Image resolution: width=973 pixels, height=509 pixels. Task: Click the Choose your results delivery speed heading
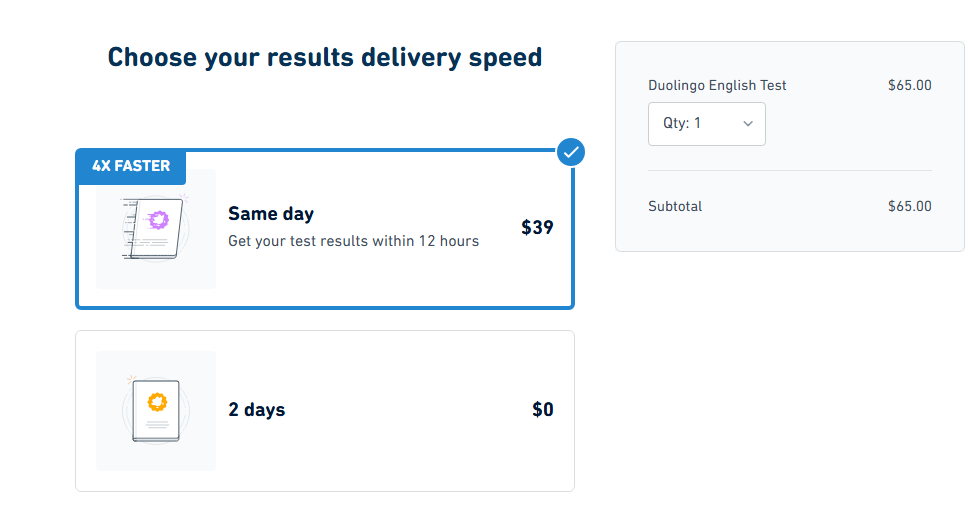(325, 58)
